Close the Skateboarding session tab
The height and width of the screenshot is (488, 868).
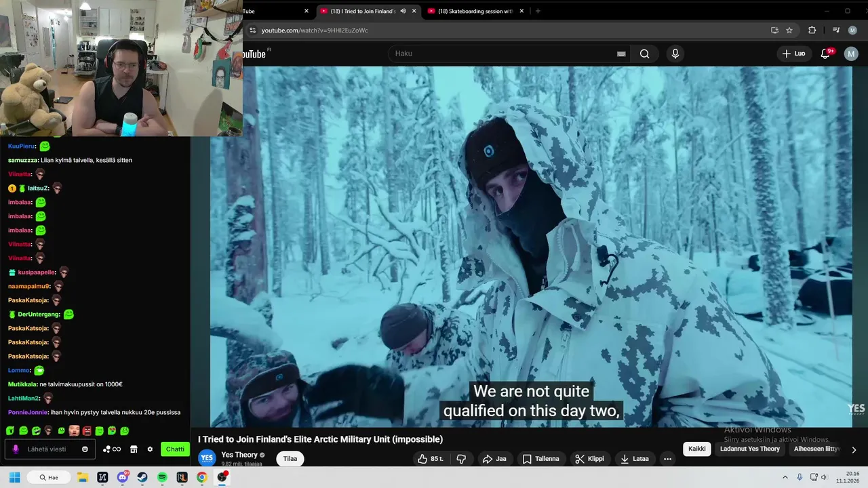click(x=521, y=11)
